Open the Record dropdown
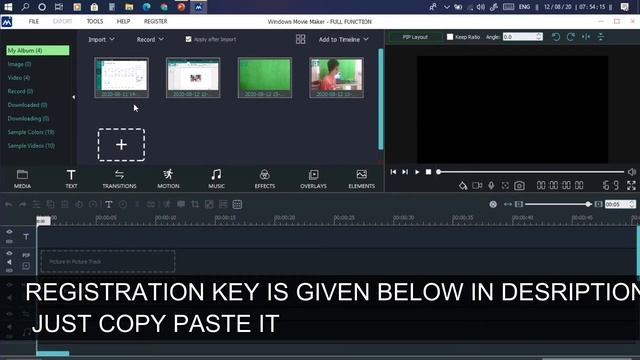 click(x=150, y=39)
